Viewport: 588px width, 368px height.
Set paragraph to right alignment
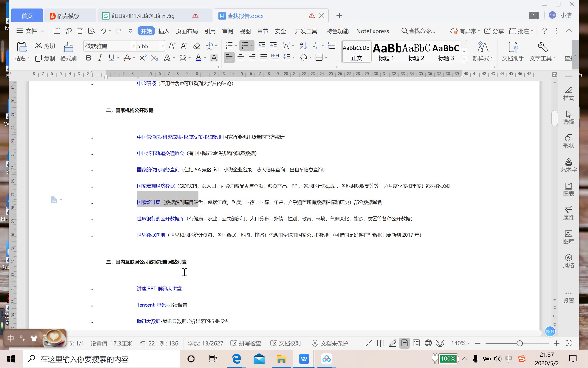click(x=252, y=58)
